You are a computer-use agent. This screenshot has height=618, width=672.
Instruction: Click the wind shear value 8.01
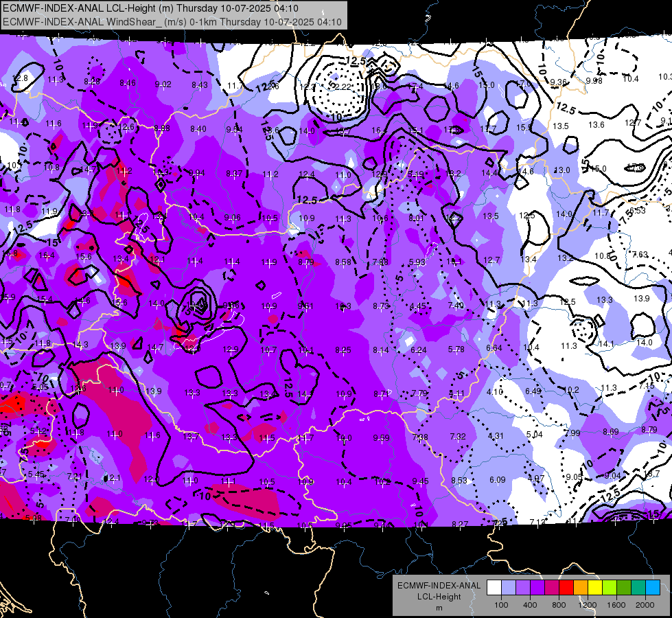[x=416, y=218]
